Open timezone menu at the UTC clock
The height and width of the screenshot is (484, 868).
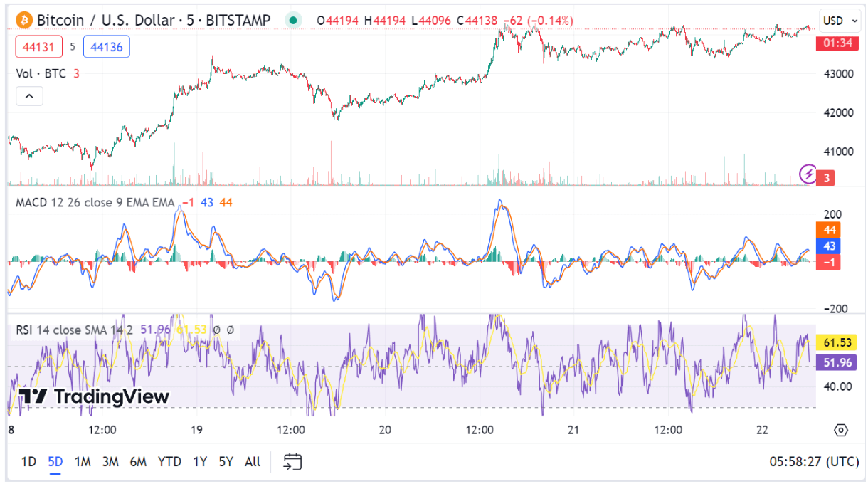(814, 461)
